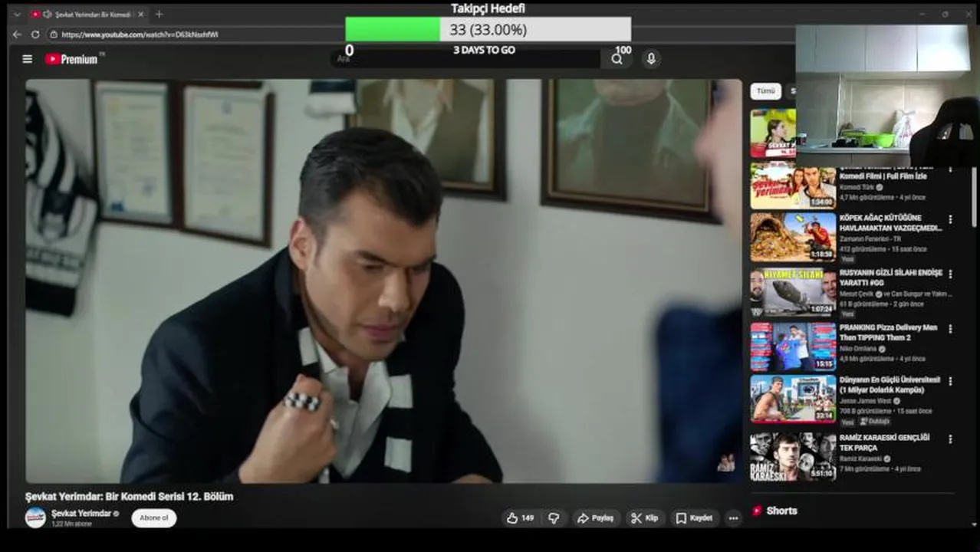Open Dünyanın En Güçlü Üniversitesi thumbnail
Viewport: 980px width, 552px height.
tap(793, 399)
